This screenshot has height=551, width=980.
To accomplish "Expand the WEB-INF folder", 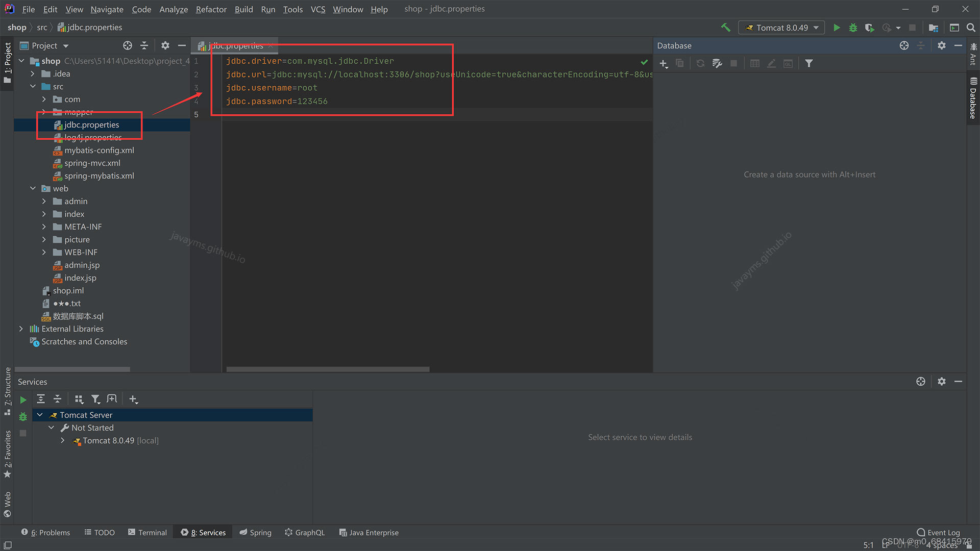I will (44, 253).
